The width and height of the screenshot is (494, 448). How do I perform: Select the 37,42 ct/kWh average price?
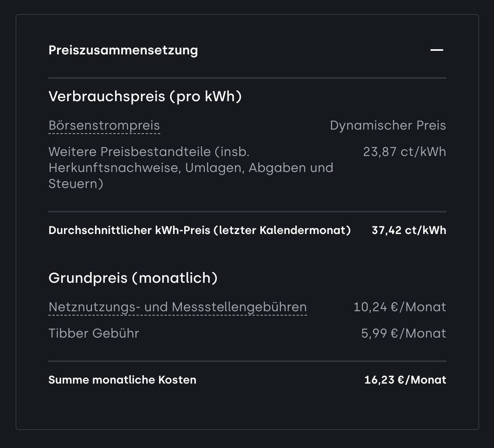(x=408, y=230)
